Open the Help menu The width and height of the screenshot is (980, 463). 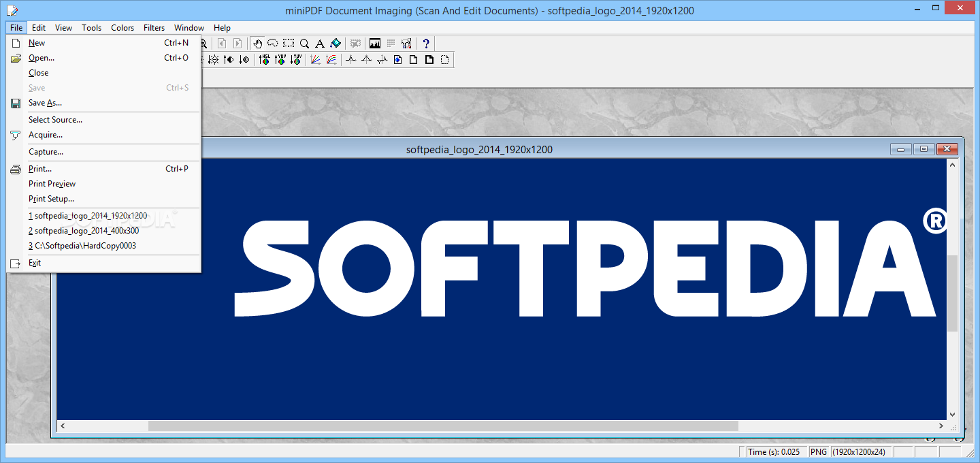tap(223, 28)
